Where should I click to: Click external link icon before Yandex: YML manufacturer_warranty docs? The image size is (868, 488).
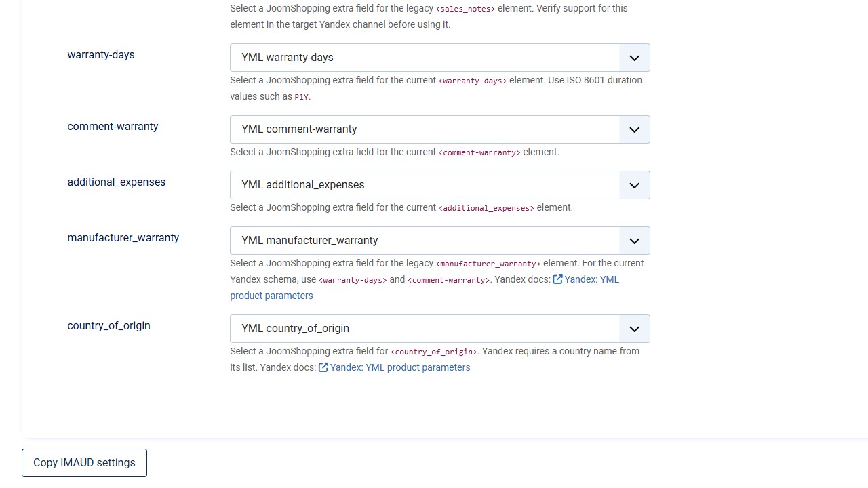pos(557,279)
